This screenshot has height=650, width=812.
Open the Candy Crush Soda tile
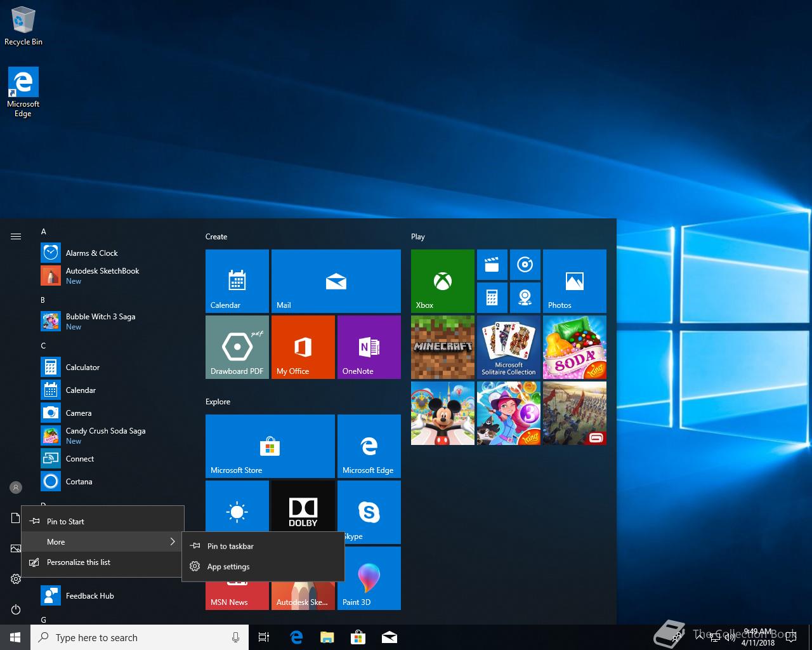pyautogui.click(x=575, y=347)
